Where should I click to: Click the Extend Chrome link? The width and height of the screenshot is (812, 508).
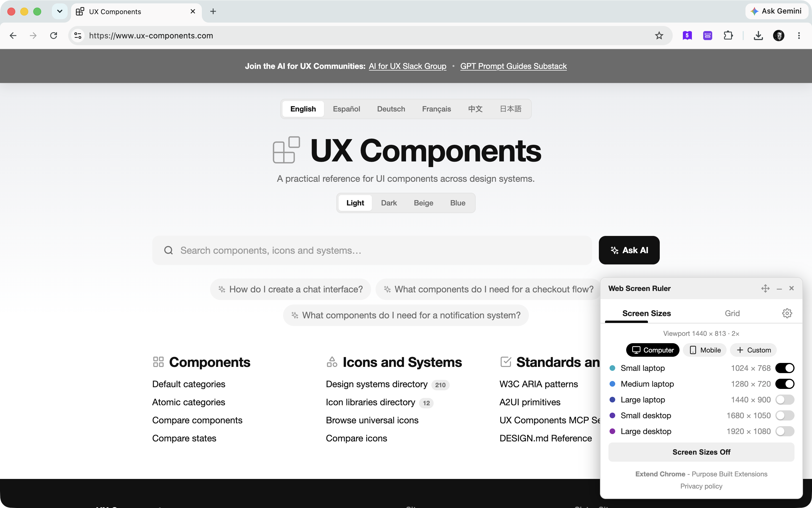660,474
